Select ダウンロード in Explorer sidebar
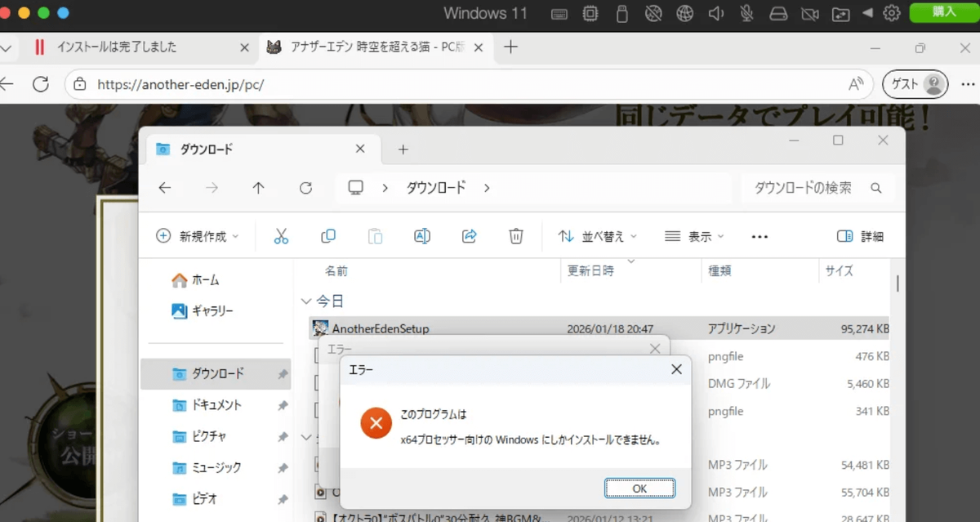This screenshot has height=522, width=980. [x=216, y=374]
